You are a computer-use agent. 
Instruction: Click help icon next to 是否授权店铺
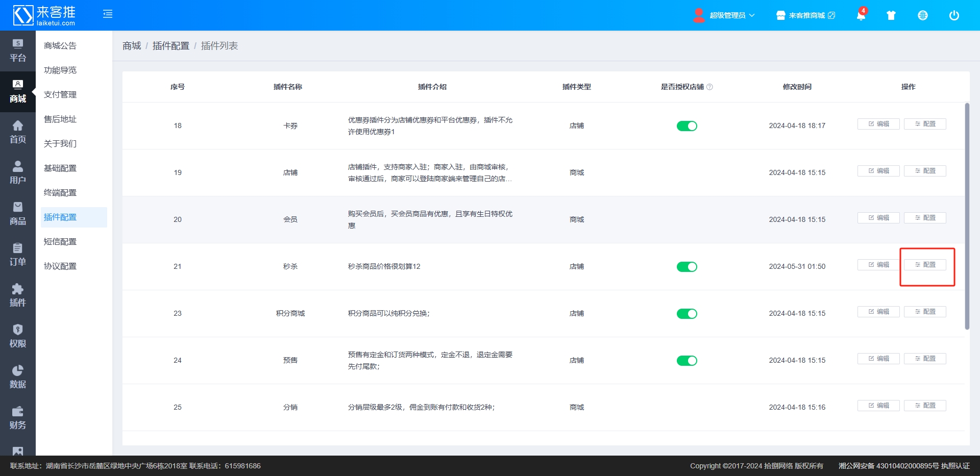click(709, 87)
